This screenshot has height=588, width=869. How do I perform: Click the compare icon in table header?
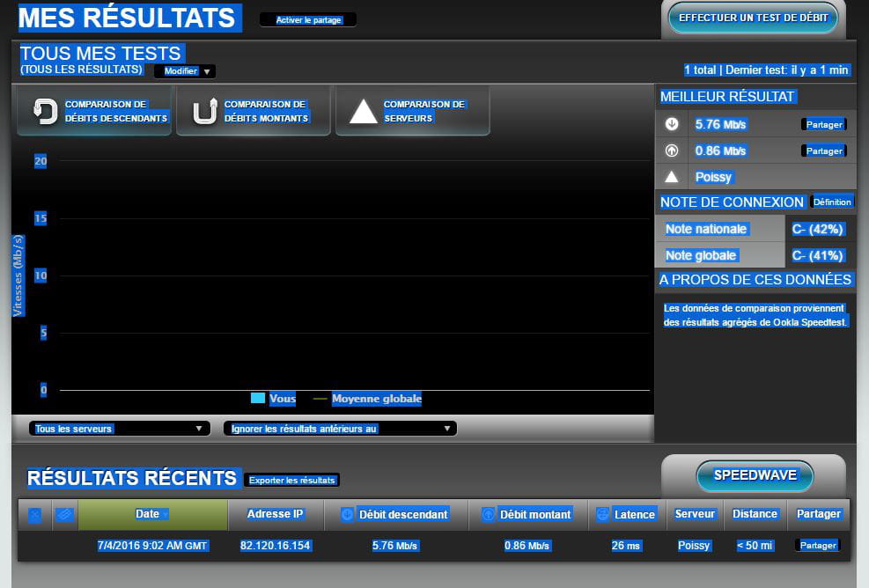tap(65, 515)
